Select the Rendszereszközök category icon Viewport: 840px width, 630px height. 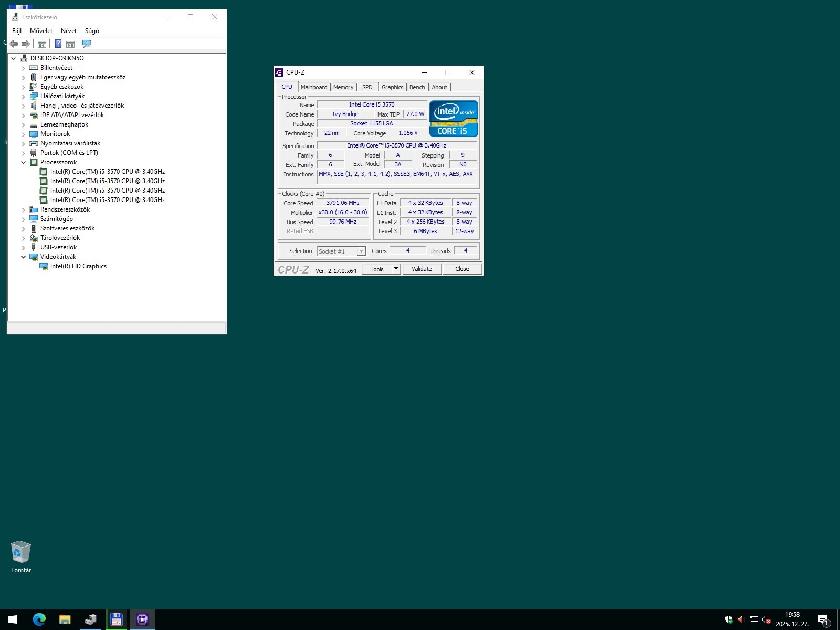(x=34, y=209)
